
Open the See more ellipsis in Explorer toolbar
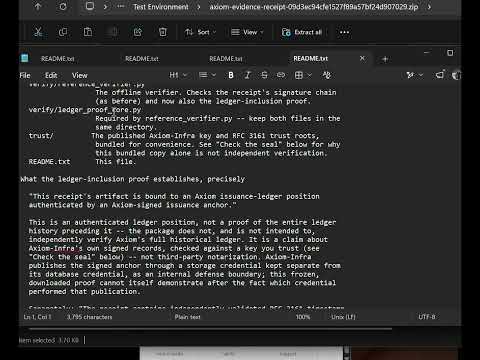click(x=344, y=32)
